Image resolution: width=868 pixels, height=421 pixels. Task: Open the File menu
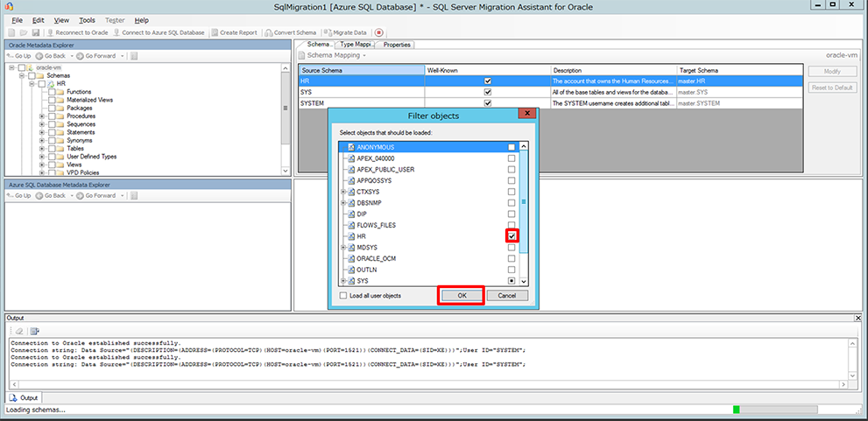tap(17, 20)
